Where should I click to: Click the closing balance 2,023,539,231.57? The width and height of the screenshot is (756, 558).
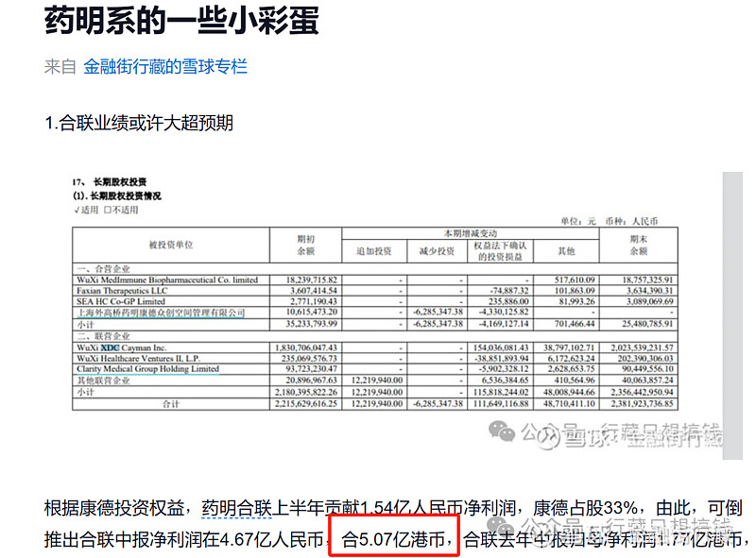(x=642, y=347)
